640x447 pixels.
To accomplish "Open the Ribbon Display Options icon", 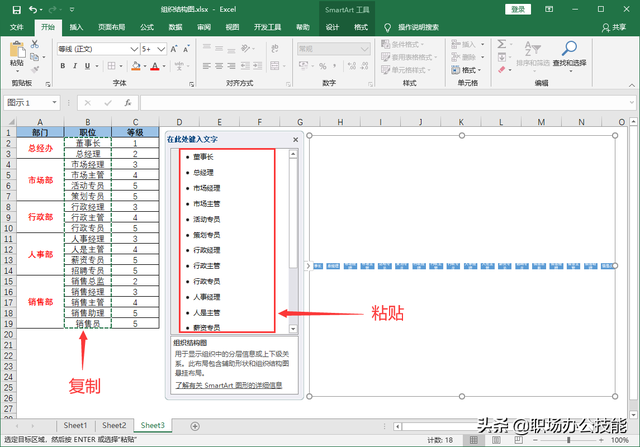I will [549, 9].
